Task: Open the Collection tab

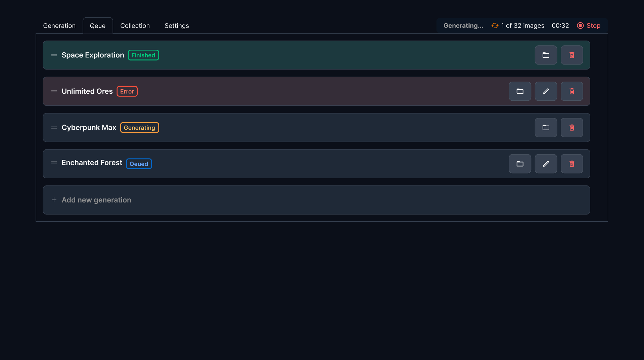Action: click(135, 26)
